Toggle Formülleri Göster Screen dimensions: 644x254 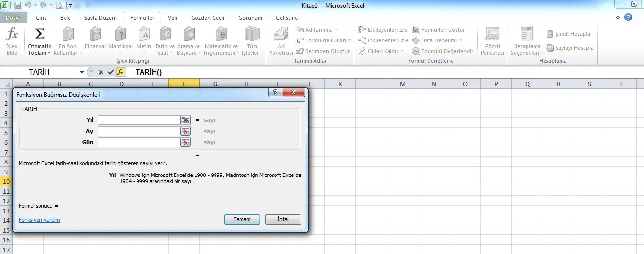click(438, 30)
